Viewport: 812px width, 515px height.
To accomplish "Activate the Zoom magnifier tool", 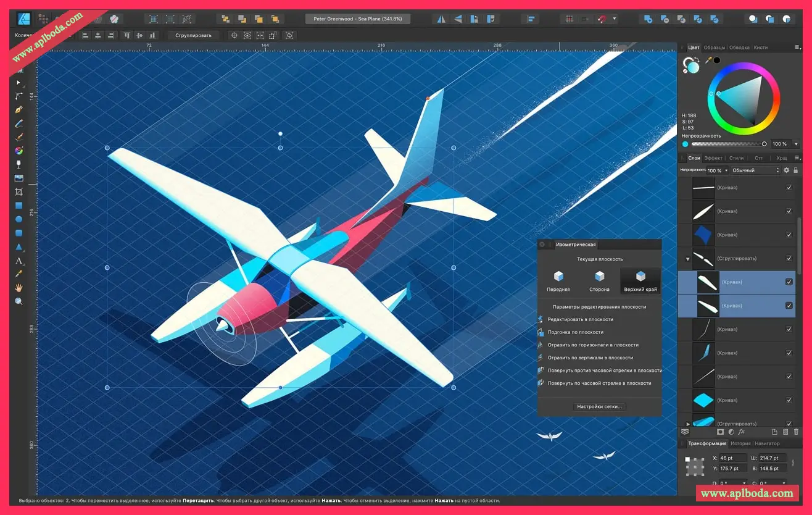I will pyautogui.click(x=19, y=301).
